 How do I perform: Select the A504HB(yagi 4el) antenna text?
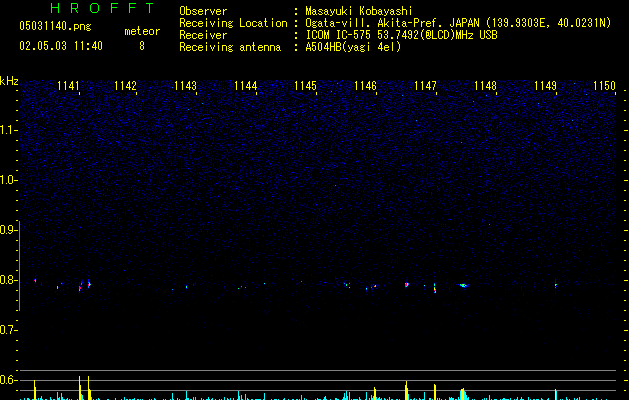point(353,47)
